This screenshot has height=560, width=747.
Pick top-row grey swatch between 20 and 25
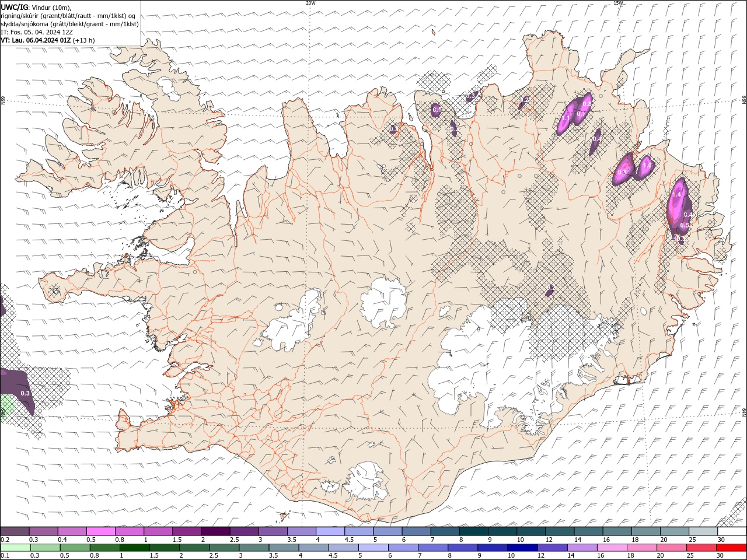tap(675, 531)
